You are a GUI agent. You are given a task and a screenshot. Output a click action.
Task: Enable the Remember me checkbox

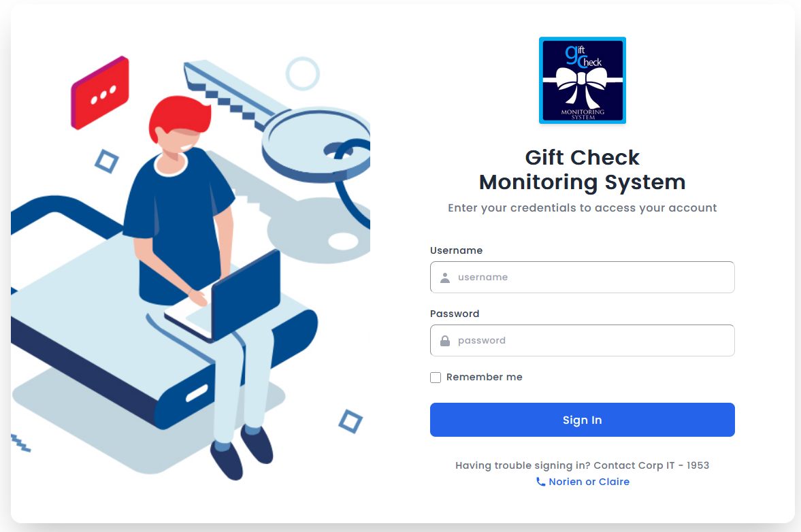436,378
